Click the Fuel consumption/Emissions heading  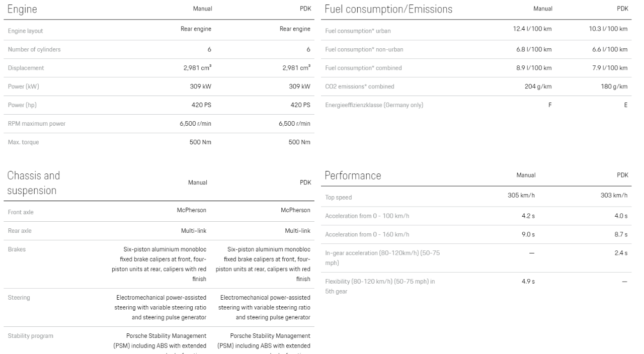(x=388, y=9)
